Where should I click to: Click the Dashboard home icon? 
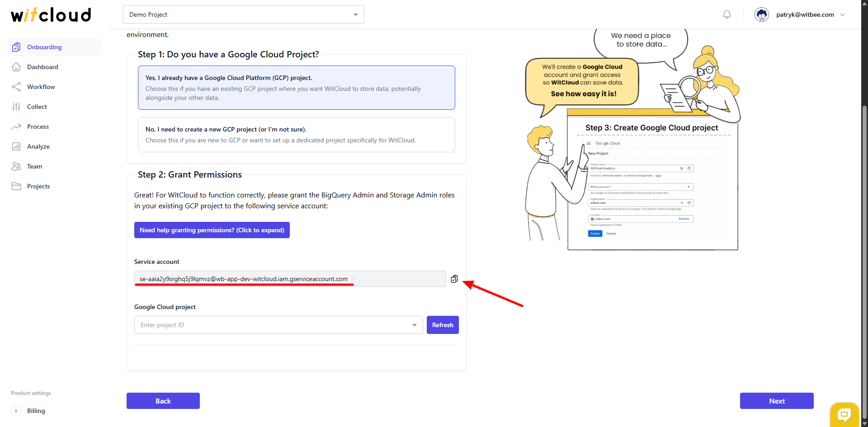(16, 67)
